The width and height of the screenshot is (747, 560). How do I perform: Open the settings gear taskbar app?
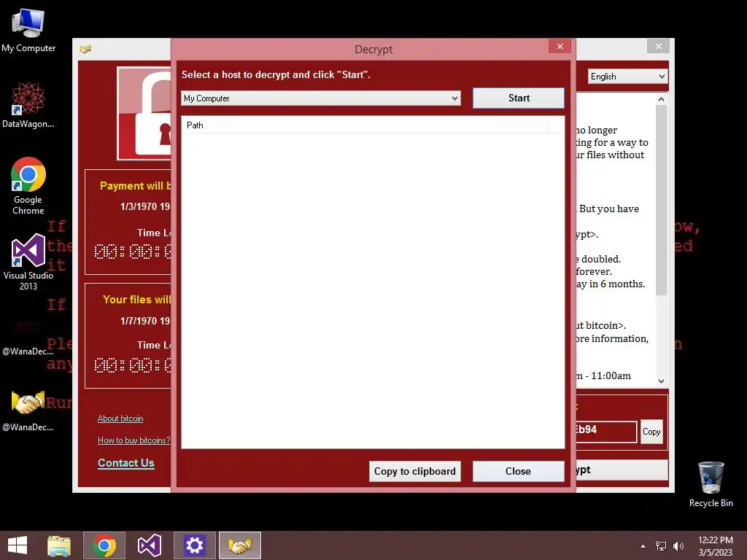click(x=194, y=545)
